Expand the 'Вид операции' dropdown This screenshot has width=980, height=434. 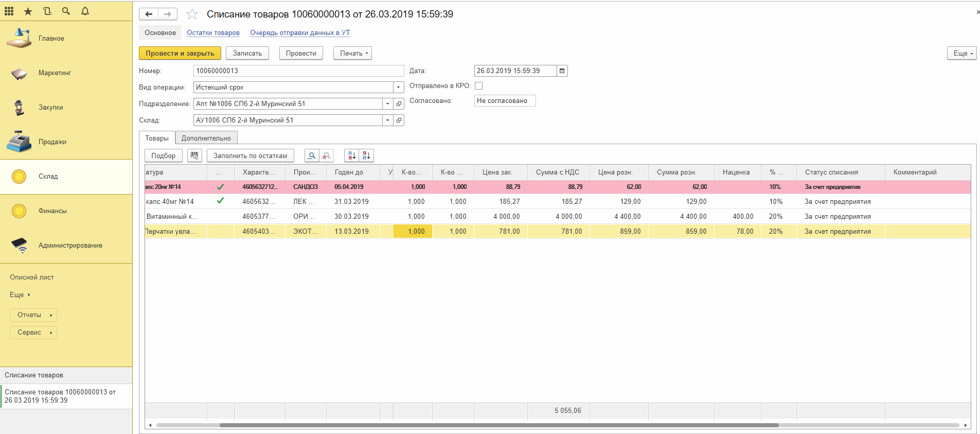[398, 88]
